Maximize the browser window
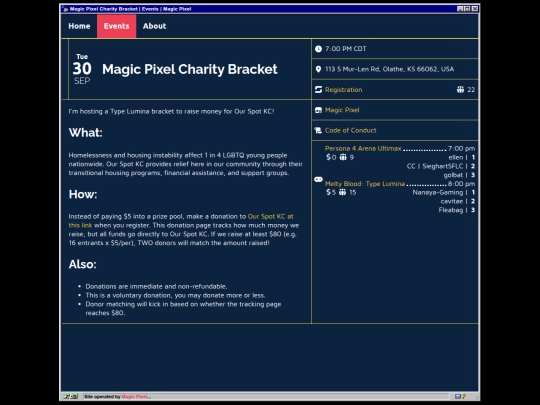Screen dimensions: 540x405 tap(467, 9)
